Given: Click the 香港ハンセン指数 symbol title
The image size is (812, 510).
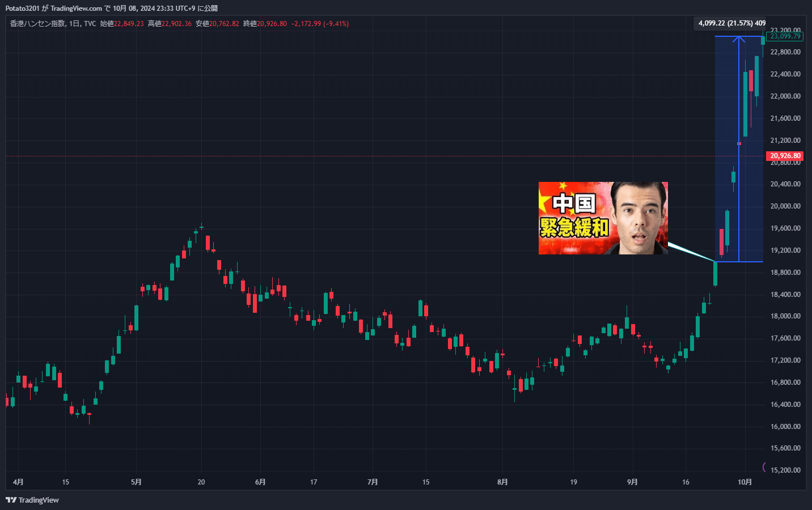Looking at the screenshot, I should point(37,24).
